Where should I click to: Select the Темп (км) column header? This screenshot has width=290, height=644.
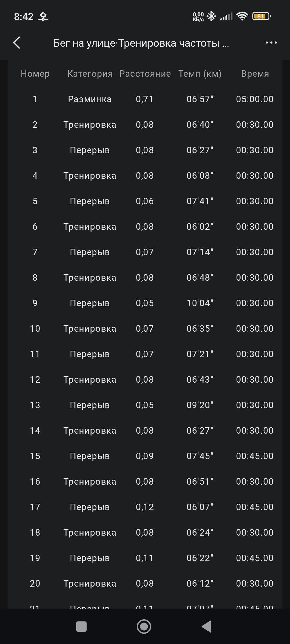click(x=200, y=74)
